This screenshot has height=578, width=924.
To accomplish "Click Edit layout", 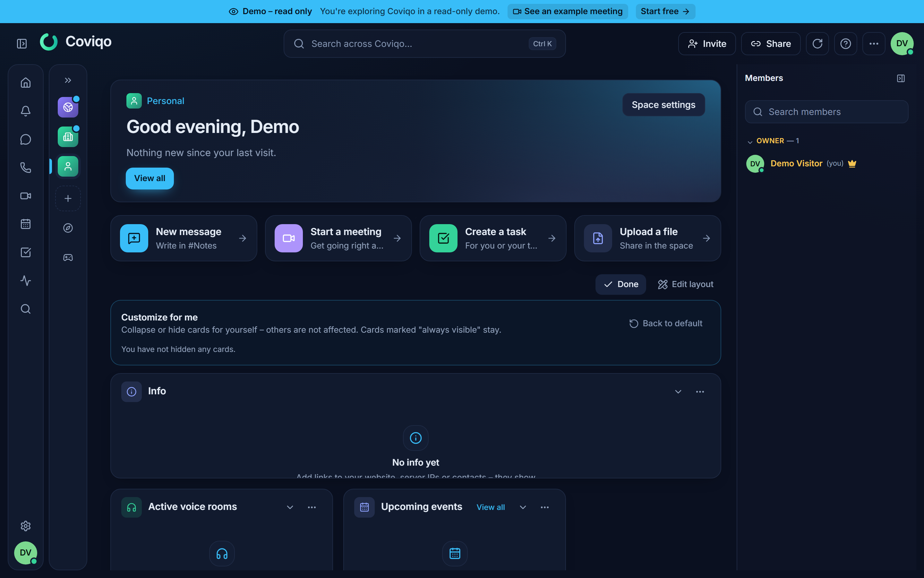I will 686,285.
